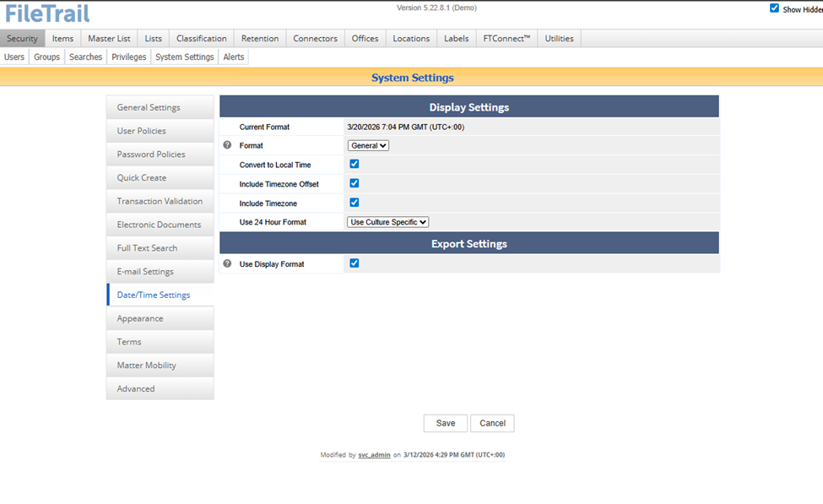823x504 pixels.
Task: Uncheck Convert to Local Time
Action: tap(355, 164)
